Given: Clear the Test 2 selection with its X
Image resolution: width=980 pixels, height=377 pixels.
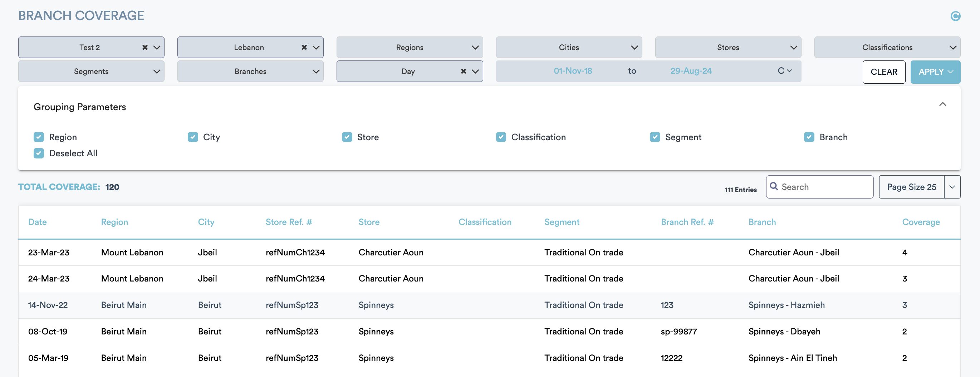Looking at the screenshot, I should click(145, 47).
